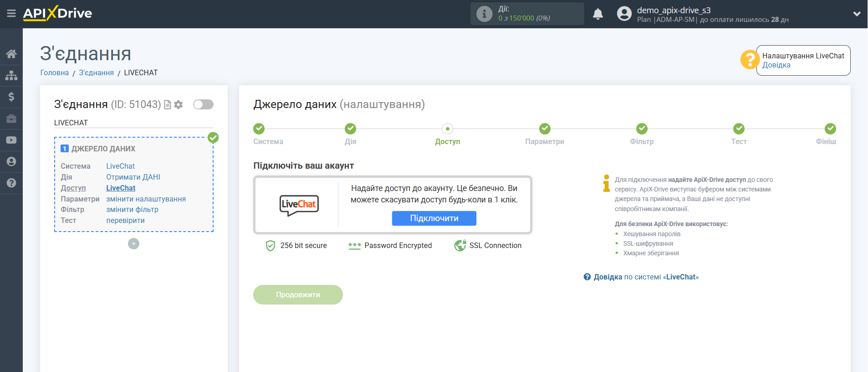Open the home sidebar icon
The height and width of the screenshot is (372, 868).
[x=11, y=54]
